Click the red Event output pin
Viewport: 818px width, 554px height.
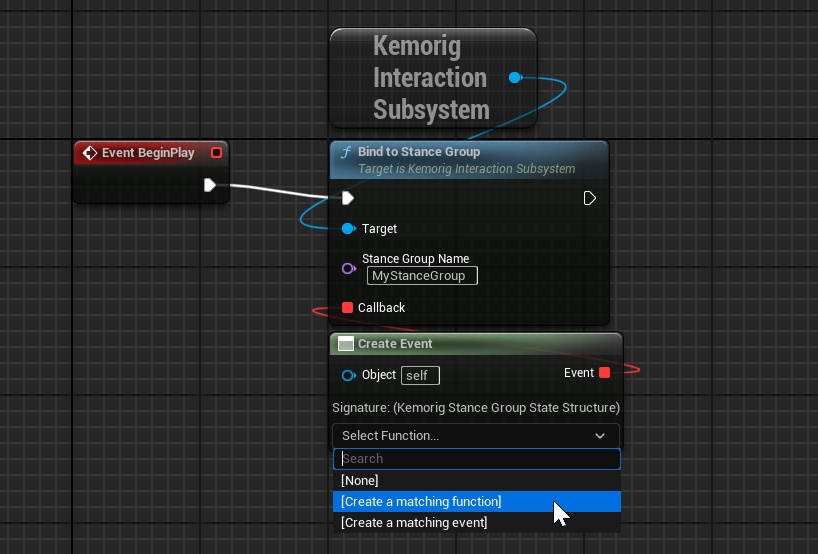click(604, 373)
